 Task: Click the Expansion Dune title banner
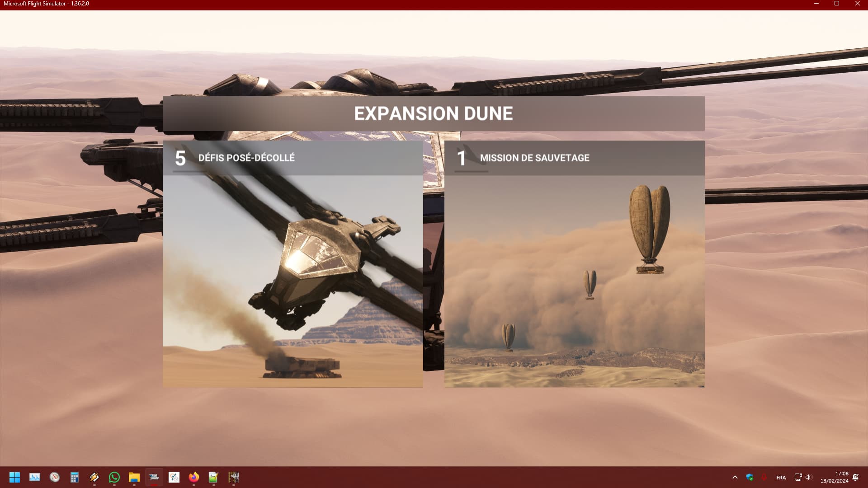433,113
